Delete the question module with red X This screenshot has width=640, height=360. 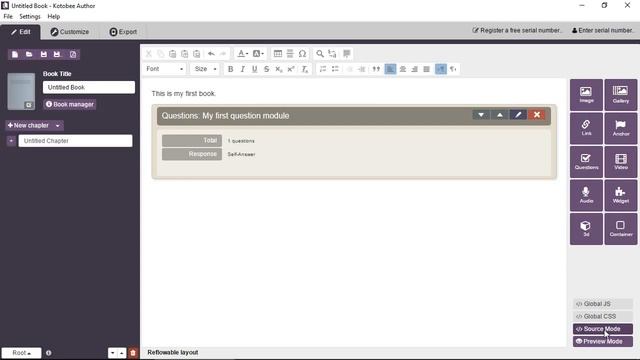(537, 115)
